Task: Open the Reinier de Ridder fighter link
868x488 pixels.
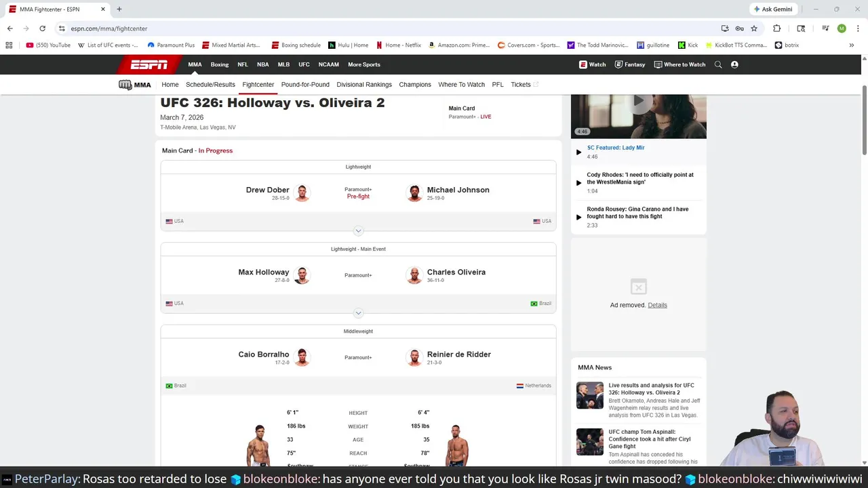Action: (458, 354)
